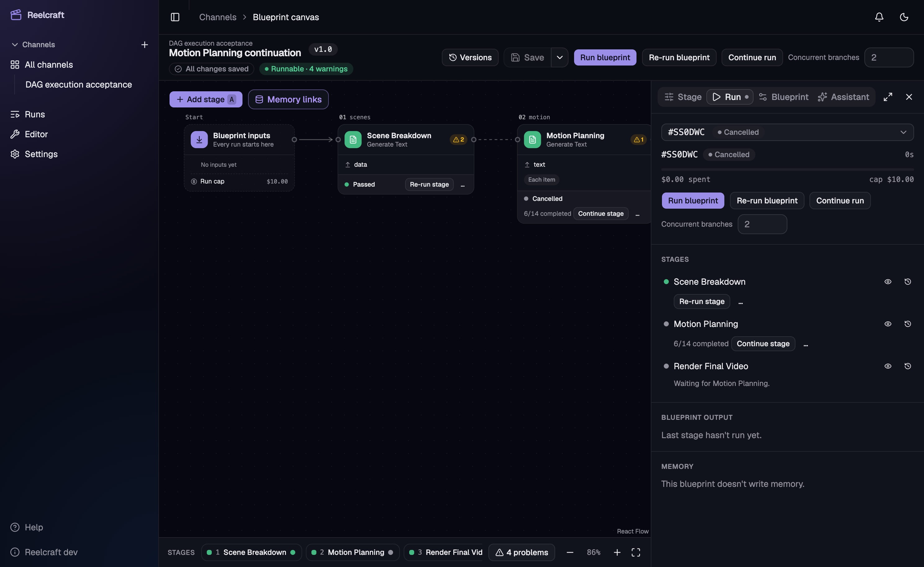This screenshot has width=924, height=567.
Task: Open Scene Breakdown run history icon
Action: (x=908, y=282)
